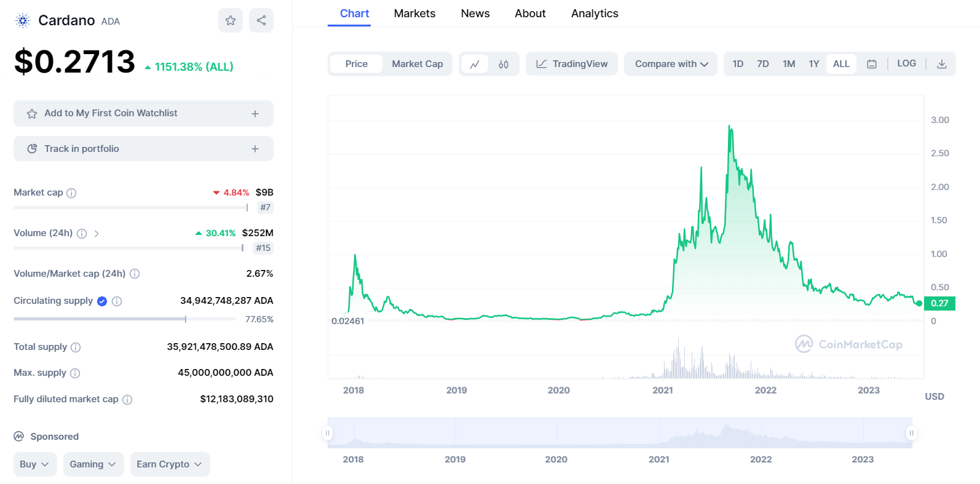Open Fully diluted market cap info icon
Viewport: 980px width, 484px height.
click(127, 400)
